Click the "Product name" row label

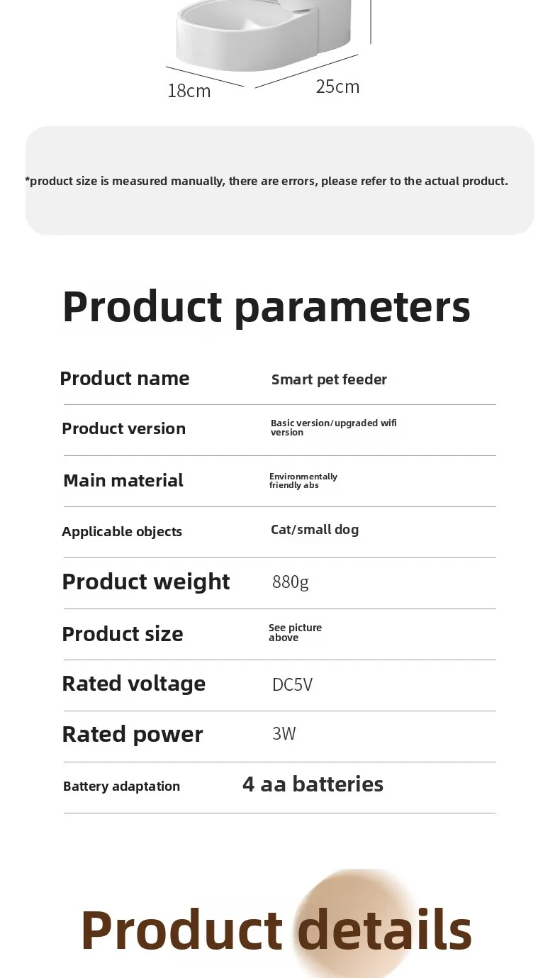tap(125, 379)
